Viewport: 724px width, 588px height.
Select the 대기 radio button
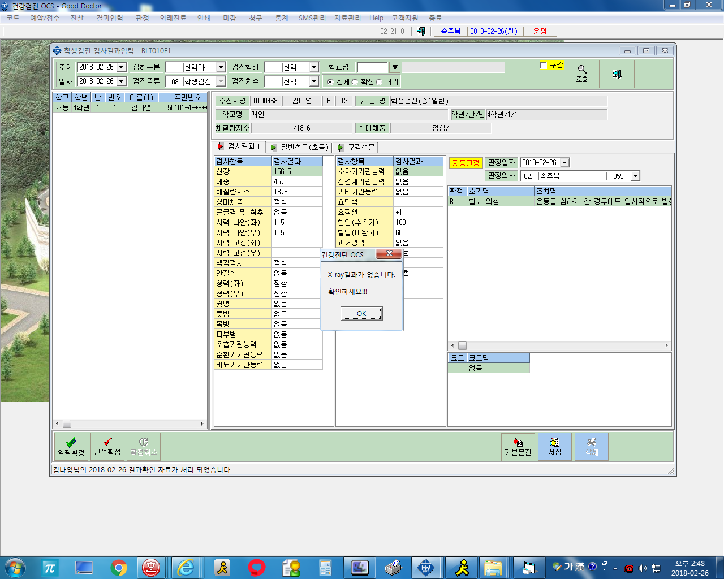[x=379, y=82]
